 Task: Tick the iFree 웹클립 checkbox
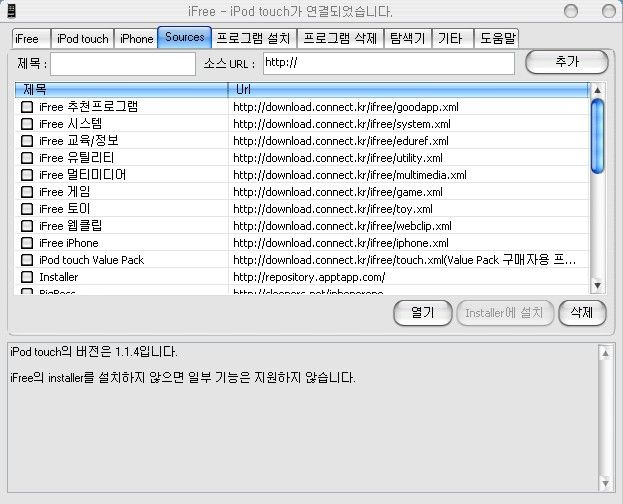27,226
